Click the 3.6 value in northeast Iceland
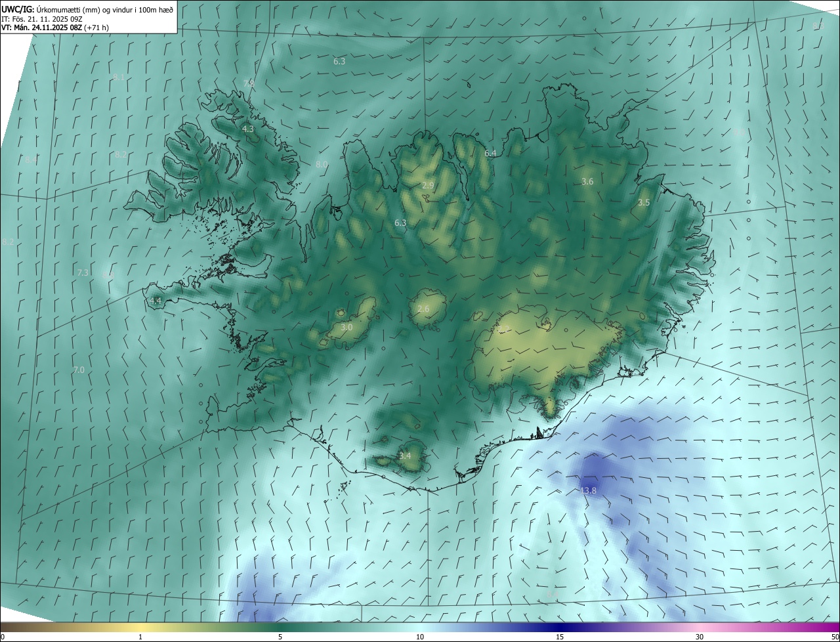The image size is (840, 642). coord(587,181)
